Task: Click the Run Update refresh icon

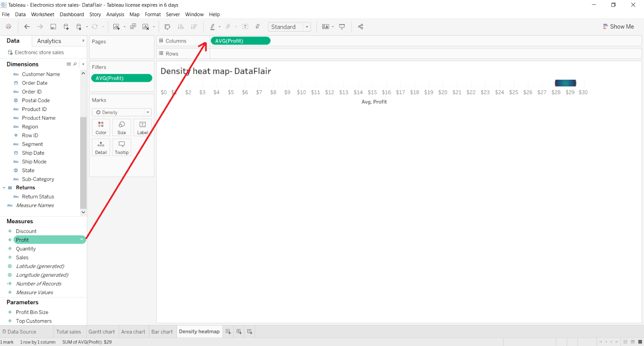Action: tap(95, 27)
